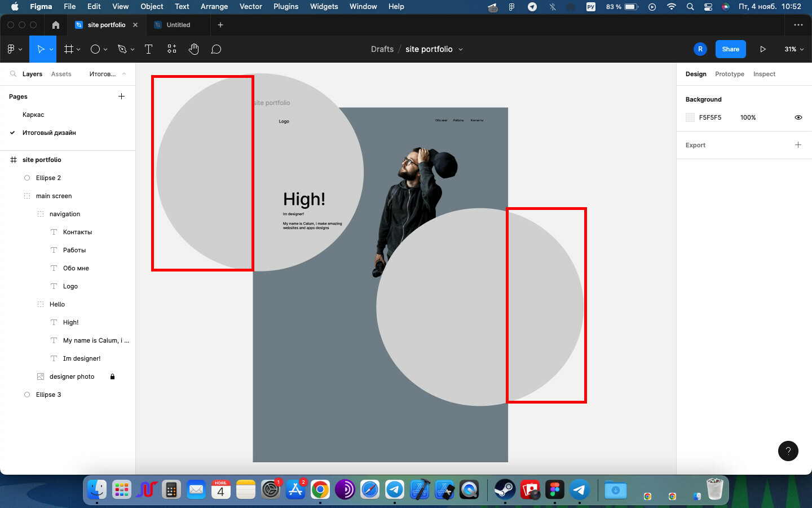Open Steam in the macOS dock
Image resolution: width=812 pixels, height=508 pixels.
505,489
